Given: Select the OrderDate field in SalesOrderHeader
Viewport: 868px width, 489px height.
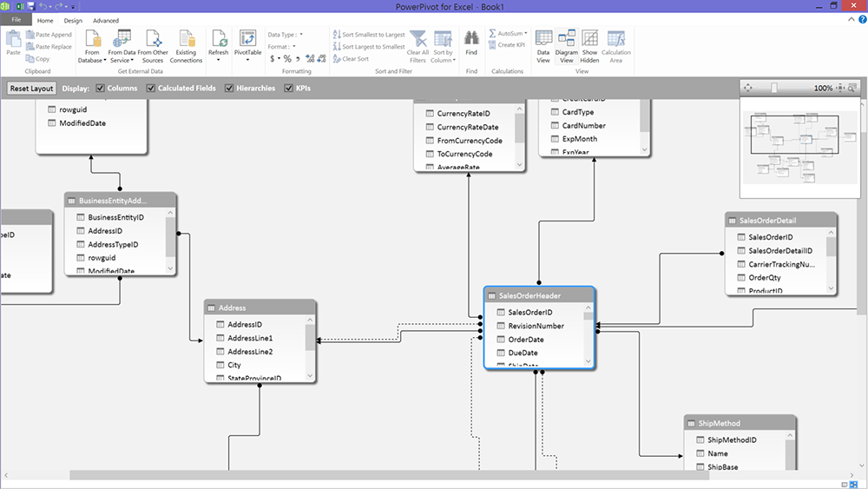Looking at the screenshot, I should click(x=526, y=340).
